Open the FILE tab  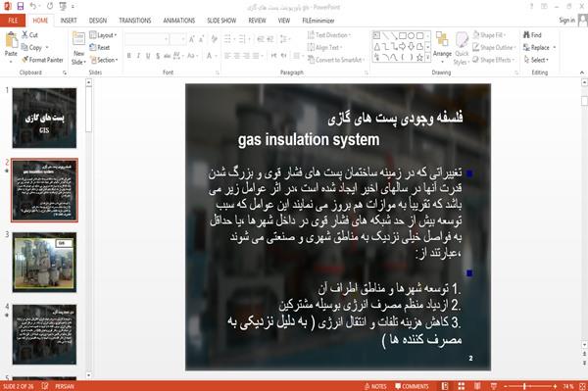[x=13, y=21]
